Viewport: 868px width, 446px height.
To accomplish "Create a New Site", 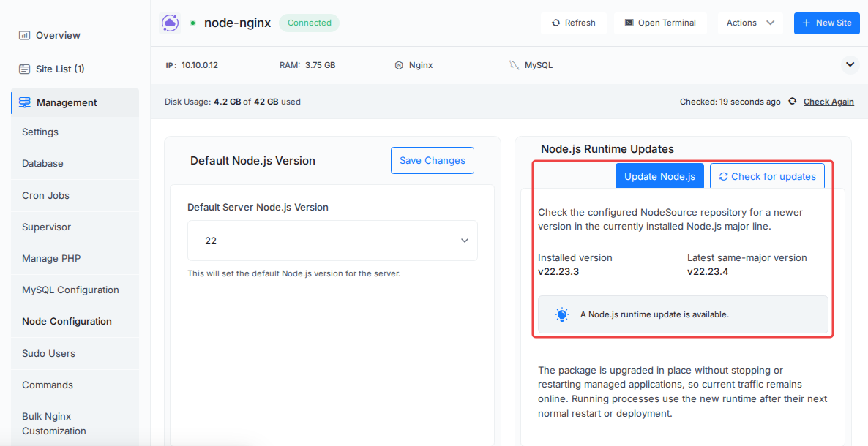I will click(826, 23).
